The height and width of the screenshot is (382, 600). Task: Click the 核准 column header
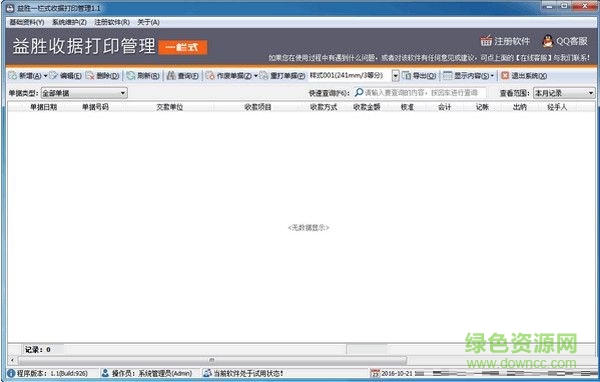[407, 107]
